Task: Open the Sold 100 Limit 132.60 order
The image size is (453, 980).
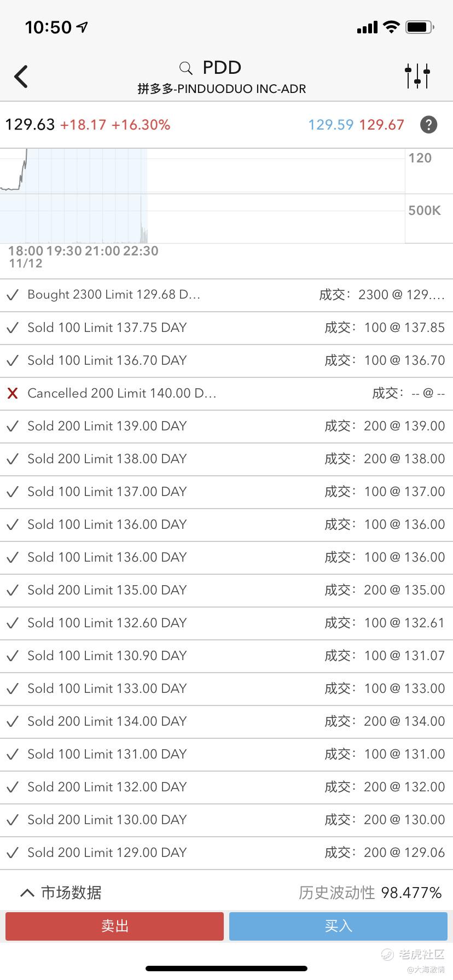Action: click(x=226, y=623)
